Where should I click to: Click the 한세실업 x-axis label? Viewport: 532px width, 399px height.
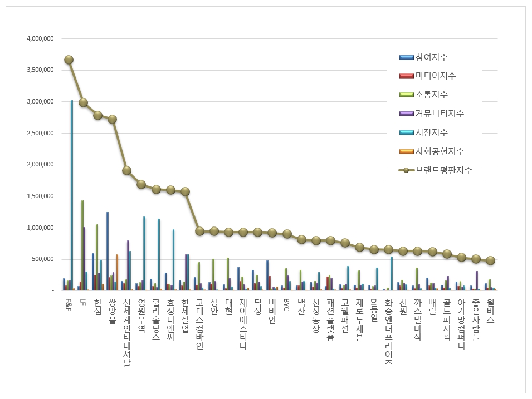tap(186, 316)
